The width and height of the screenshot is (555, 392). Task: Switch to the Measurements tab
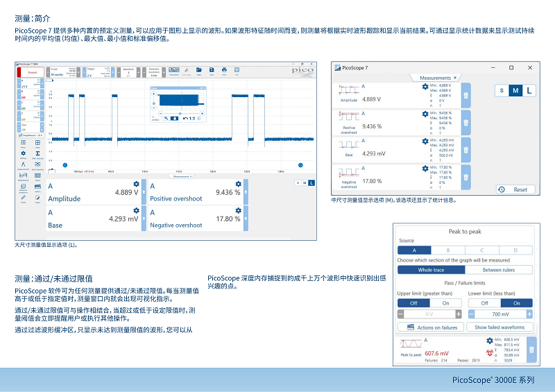tap(436, 78)
